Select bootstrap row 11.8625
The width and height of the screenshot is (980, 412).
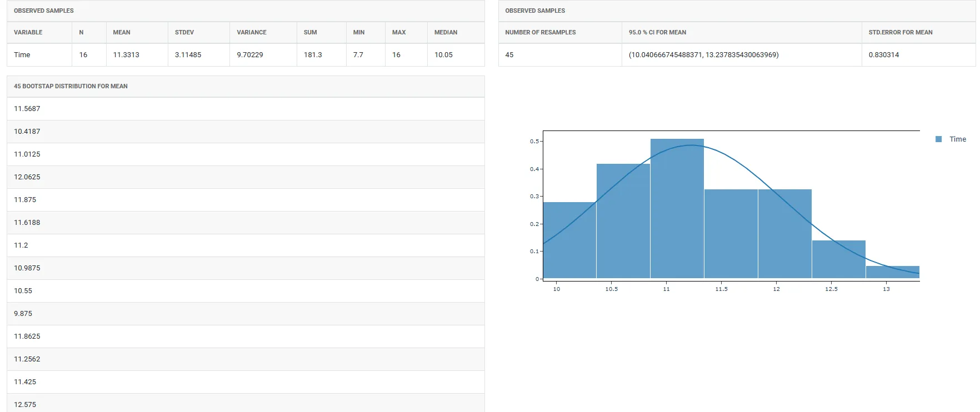(246, 336)
